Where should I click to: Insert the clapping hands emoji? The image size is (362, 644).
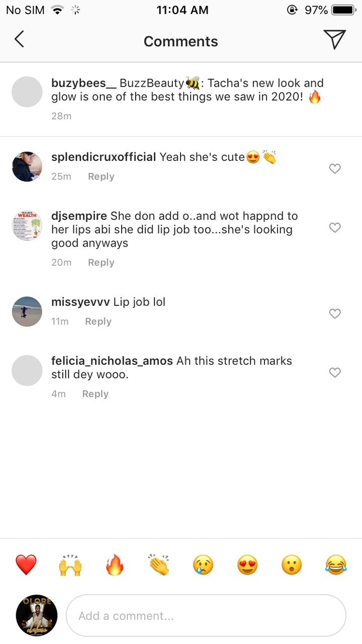[x=159, y=565]
